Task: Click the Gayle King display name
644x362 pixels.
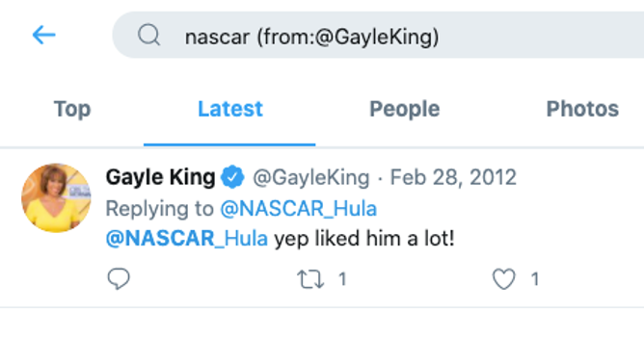Action: 161,177
